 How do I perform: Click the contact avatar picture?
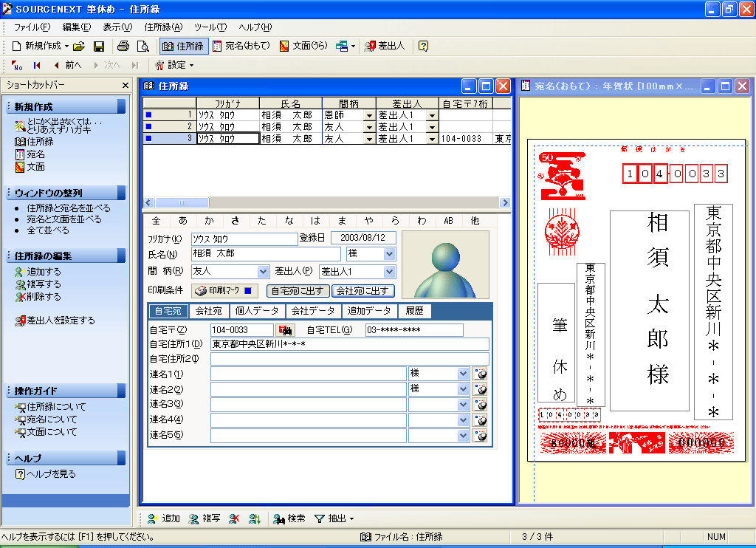click(445, 264)
